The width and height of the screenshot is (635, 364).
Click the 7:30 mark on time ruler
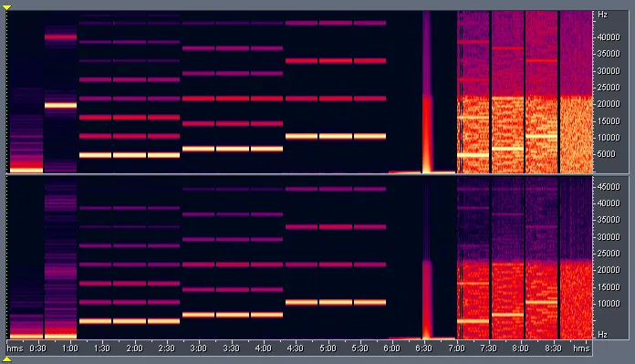pyautogui.click(x=488, y=348)
